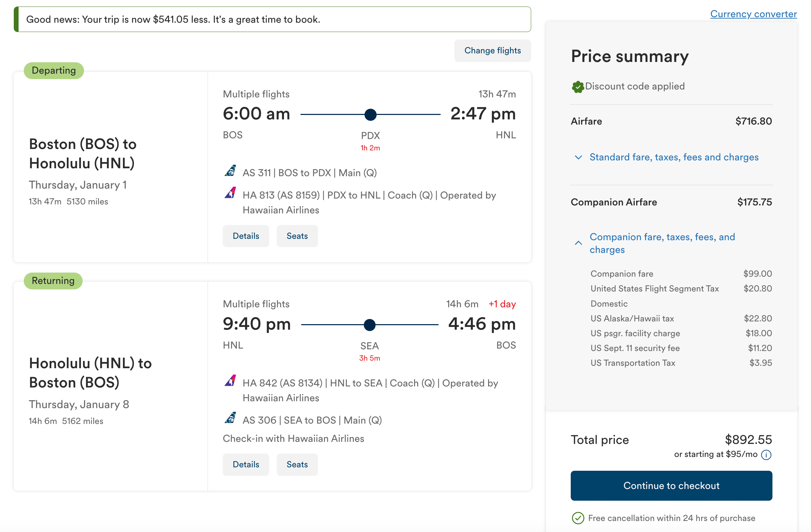Click Continue to checkout
The width and height of the screenshot is (811, 532).
(671, 486)
